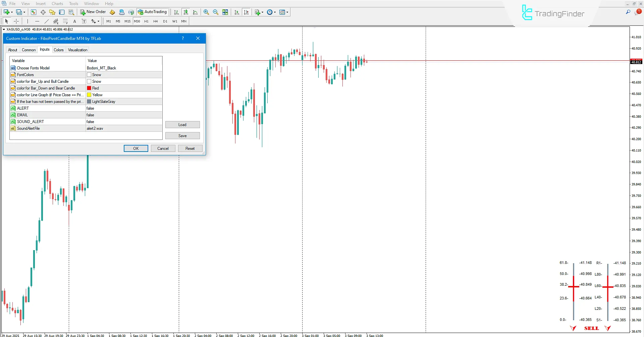This screenshot has width=644, height=337.
Task: Toggle chart shift
Action: pos(247,12)
